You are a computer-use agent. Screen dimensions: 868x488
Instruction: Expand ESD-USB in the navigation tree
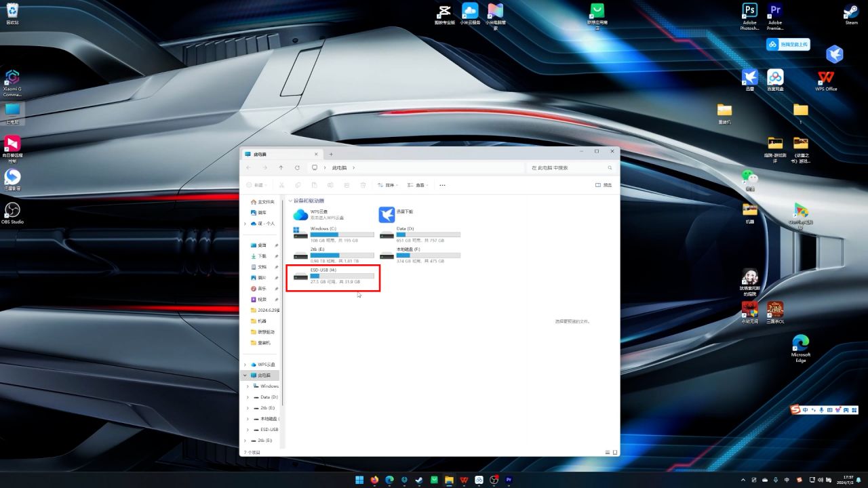248,430
